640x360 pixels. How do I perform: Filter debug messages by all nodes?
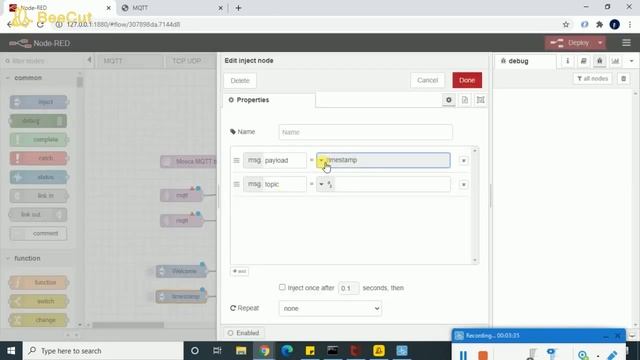tap(593, 78)
